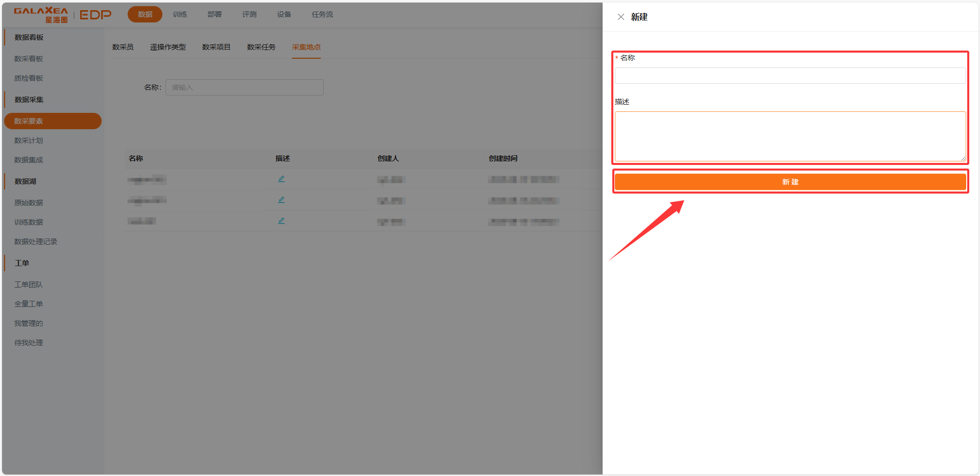This screenshot has height=476, width=980.
Task: Focus the 名称 input in the drawer
Action: [790, 76]
